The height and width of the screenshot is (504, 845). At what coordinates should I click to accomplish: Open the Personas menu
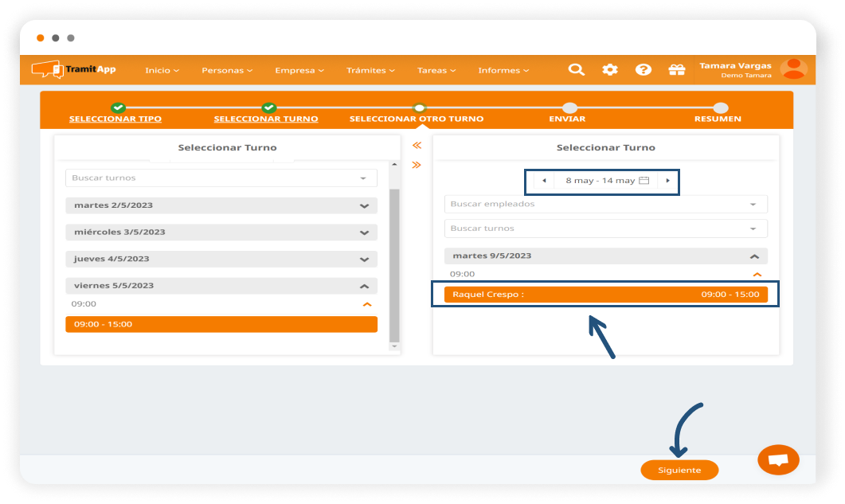click(x=226, y=70)
